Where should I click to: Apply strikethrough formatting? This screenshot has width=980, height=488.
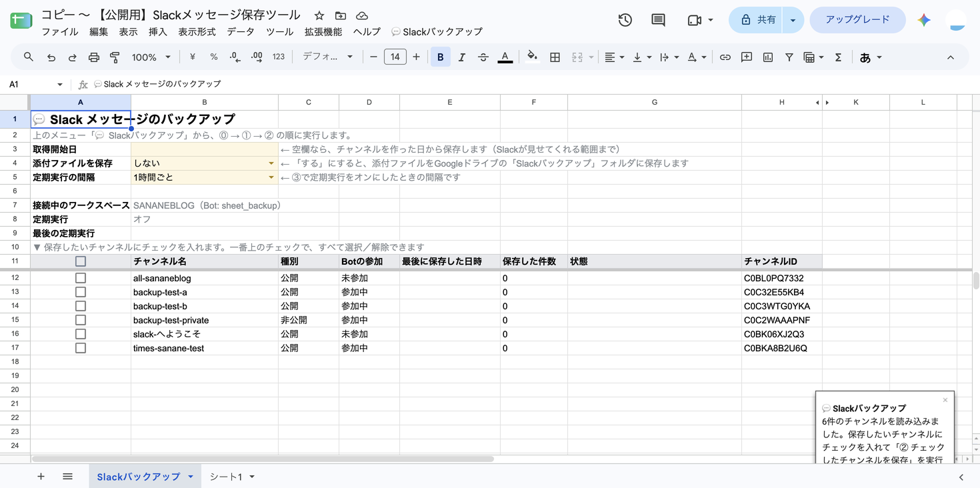click(x=483, y=57)
